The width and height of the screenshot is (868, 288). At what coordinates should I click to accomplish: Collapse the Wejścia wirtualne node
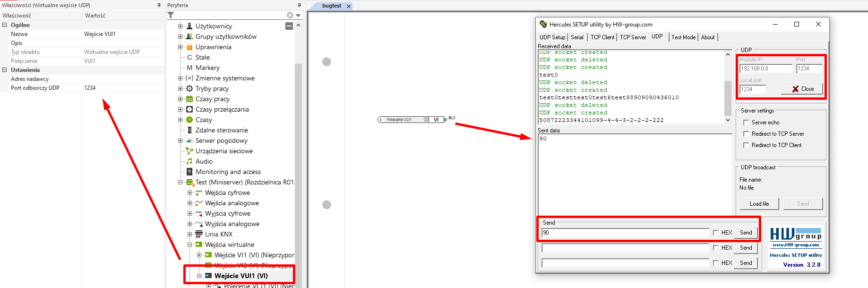[189, 244]
